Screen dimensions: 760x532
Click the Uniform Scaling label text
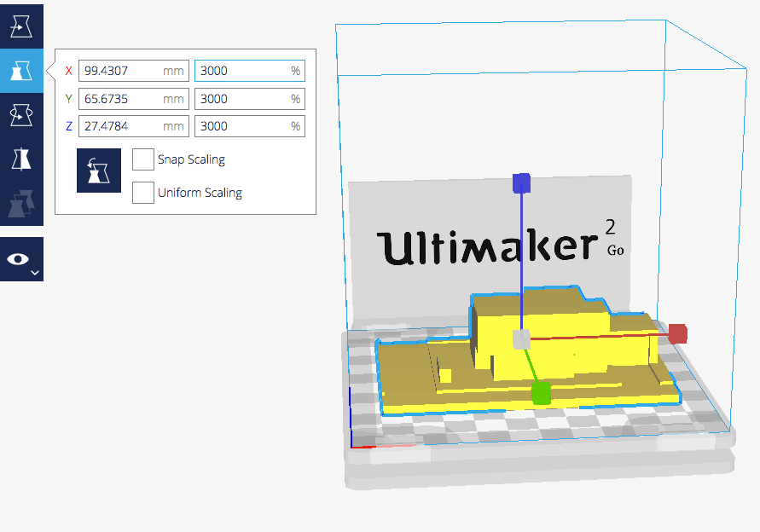pos(200,193)
